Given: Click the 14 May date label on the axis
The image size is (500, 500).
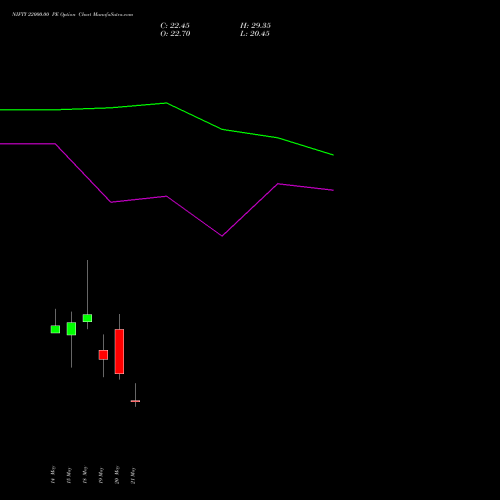Looking at the screenshot, I should click(53, 475).
